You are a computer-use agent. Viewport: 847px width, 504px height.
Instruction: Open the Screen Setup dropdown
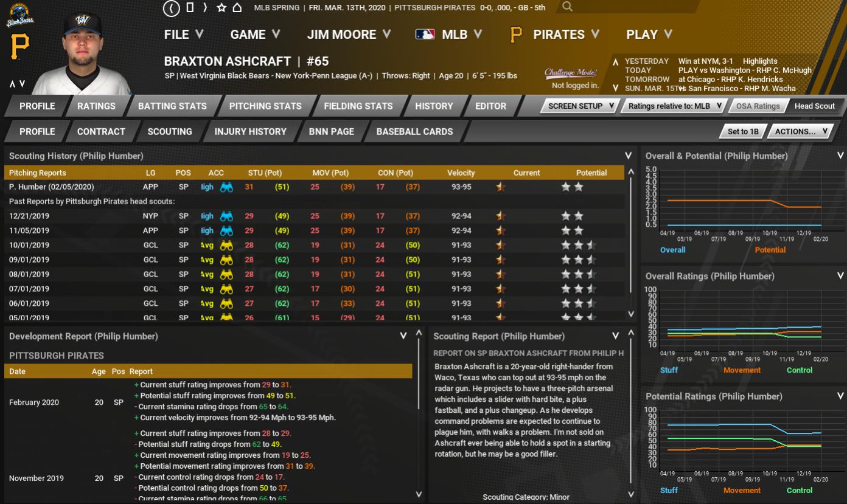click(579, 106)
